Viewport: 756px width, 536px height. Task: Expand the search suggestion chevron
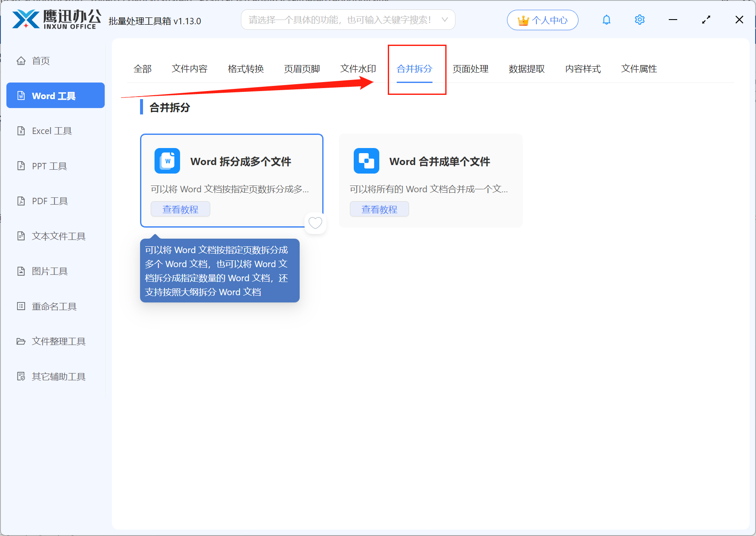point(444,20)
